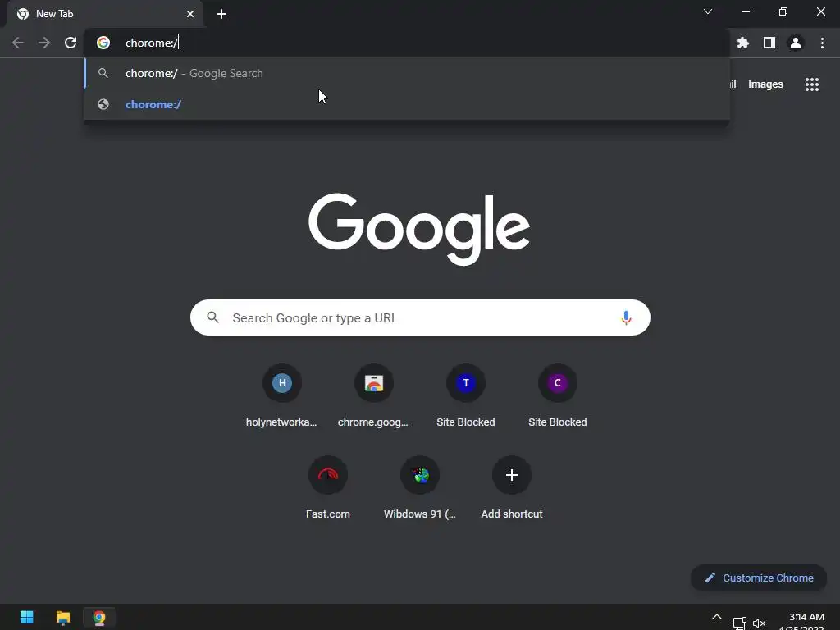Viewport: 840px width, 630px height.
Task: Click Google icon in address bar
Action: pos(103,43)
